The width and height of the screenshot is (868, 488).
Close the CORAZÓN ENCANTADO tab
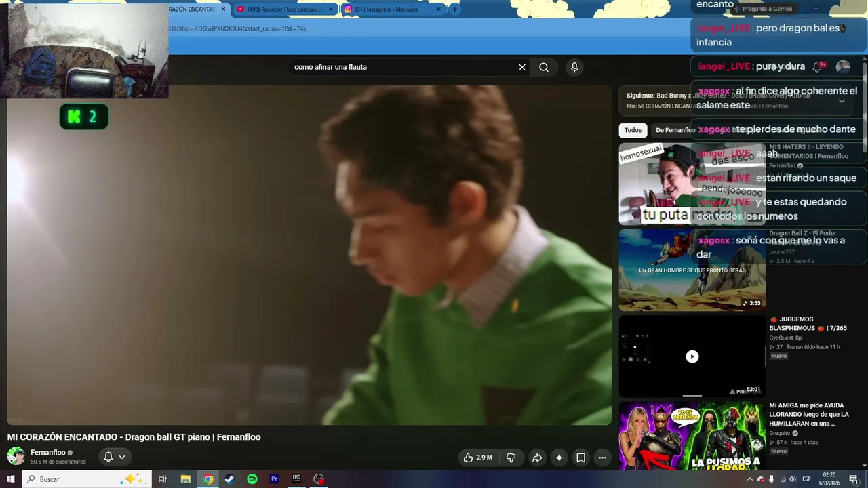(223, 9)
